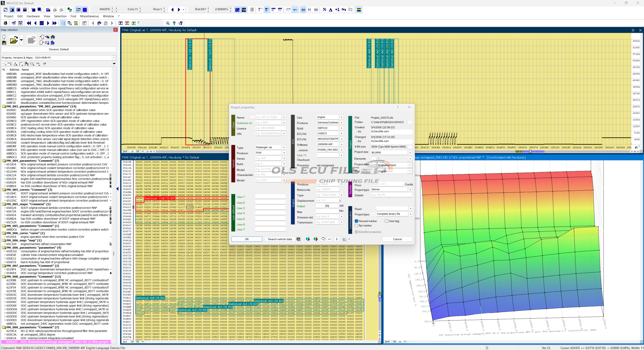Click the red V version icon

[x=127, y=23]
